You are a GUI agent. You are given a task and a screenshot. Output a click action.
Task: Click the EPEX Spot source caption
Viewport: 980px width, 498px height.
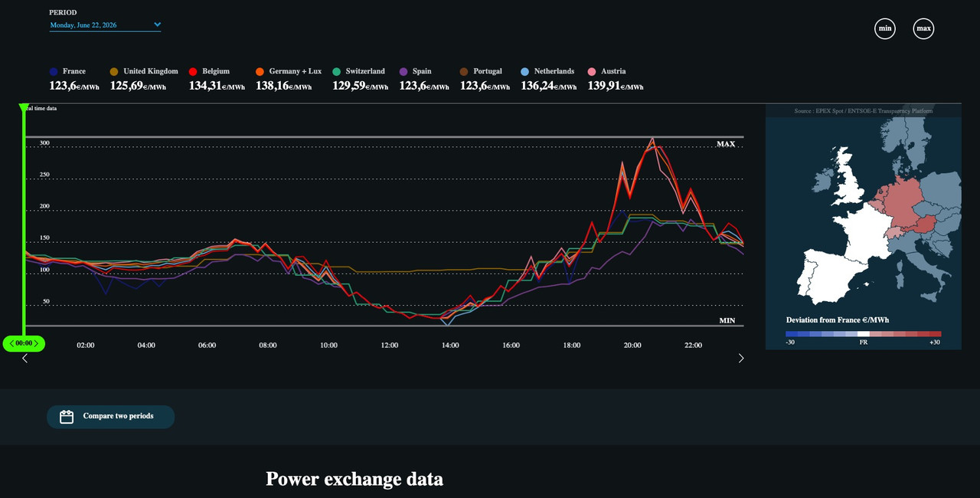(863, 111)
